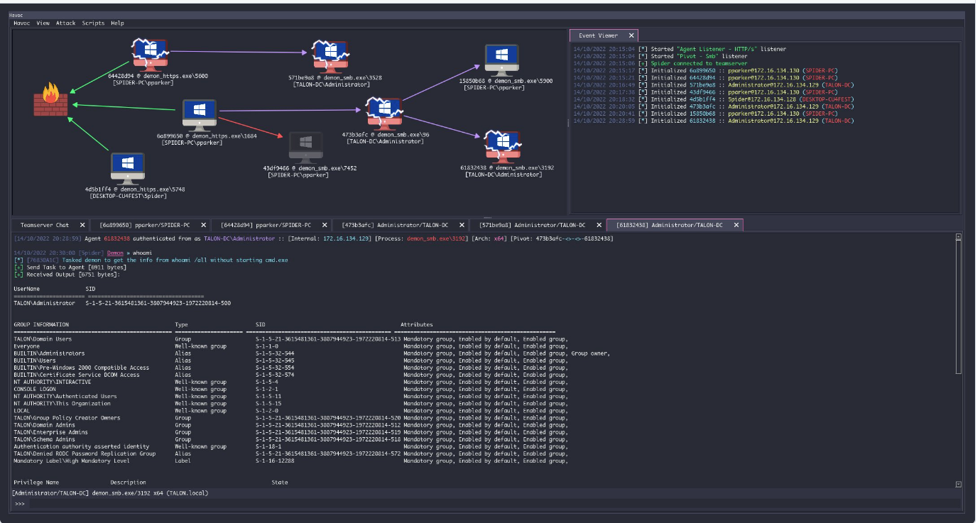
Task: Select the [61832438] Administrator/TALON-DC tab
Action: [x=670, y=225]
